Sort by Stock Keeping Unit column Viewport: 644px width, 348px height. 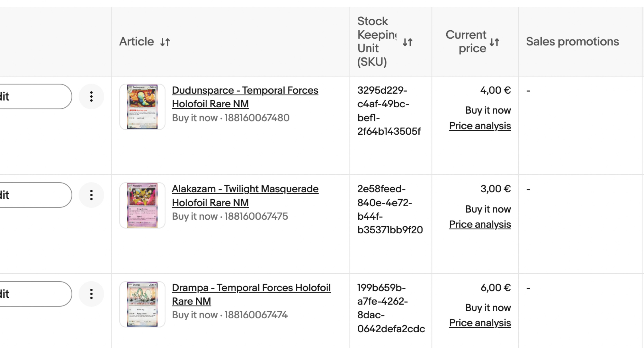tap(407, 42)
